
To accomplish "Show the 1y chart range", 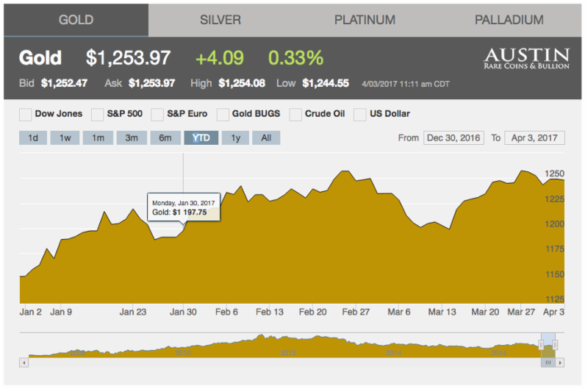I will 234,138.
